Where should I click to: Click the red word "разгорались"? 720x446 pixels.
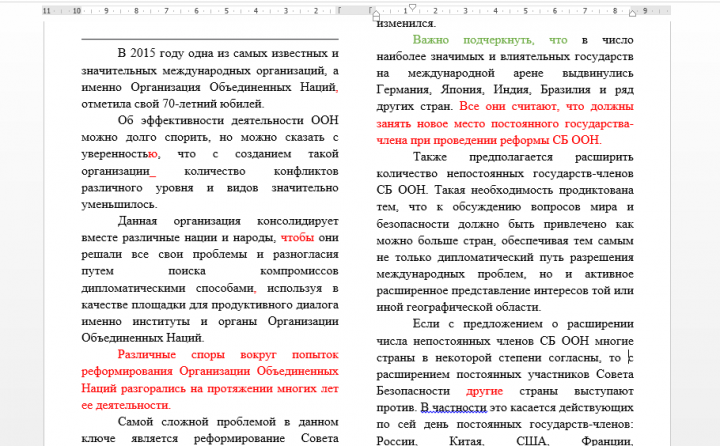click(154, 389)
